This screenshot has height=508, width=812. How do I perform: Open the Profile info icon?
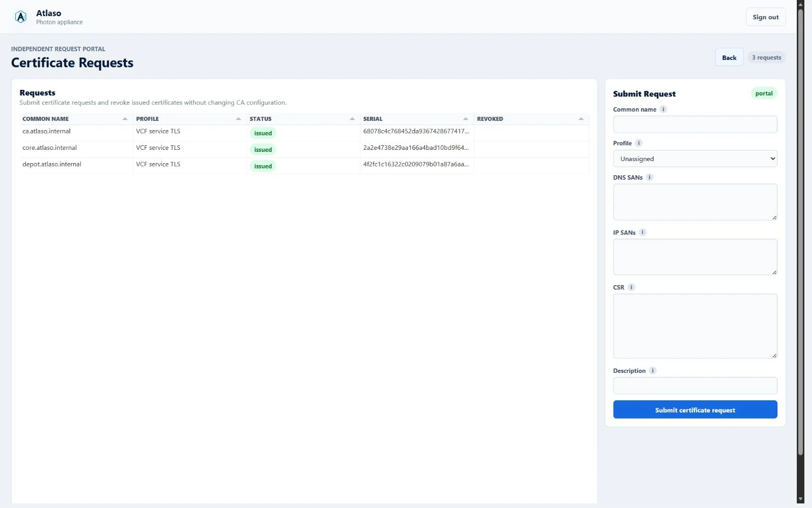[x=639, y=143]
